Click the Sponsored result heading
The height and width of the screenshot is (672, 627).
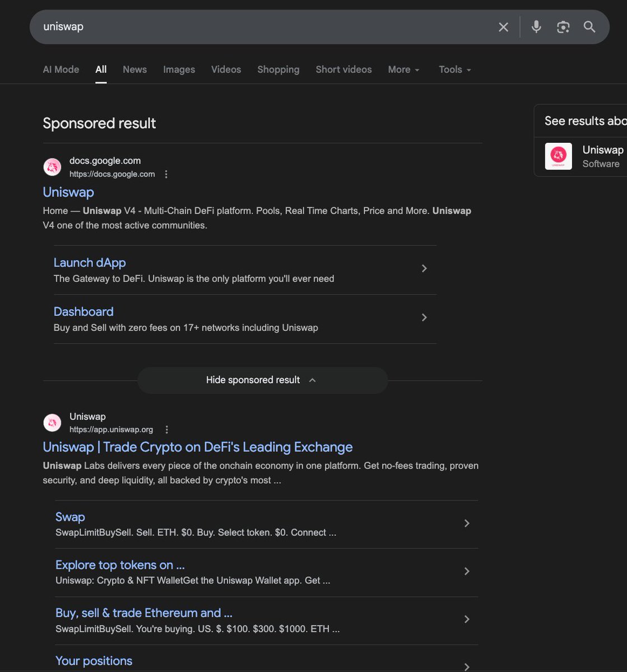coord(99,123)
